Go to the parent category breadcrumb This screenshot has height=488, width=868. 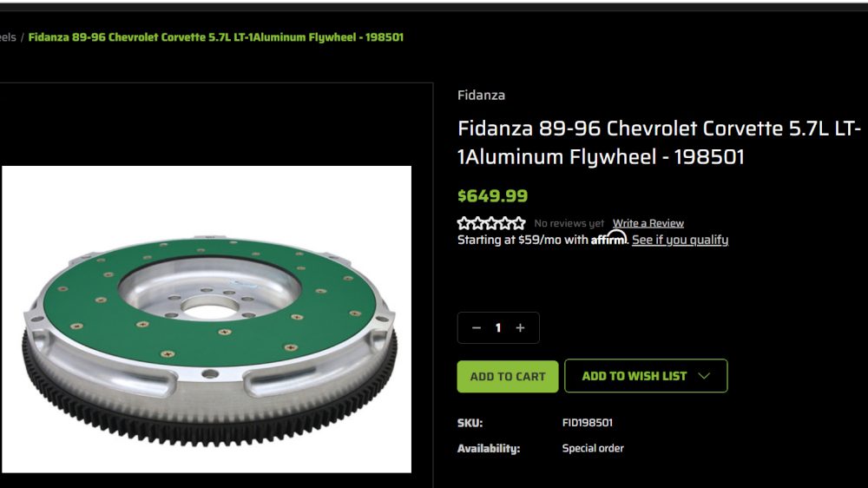[x=8, y=37]
